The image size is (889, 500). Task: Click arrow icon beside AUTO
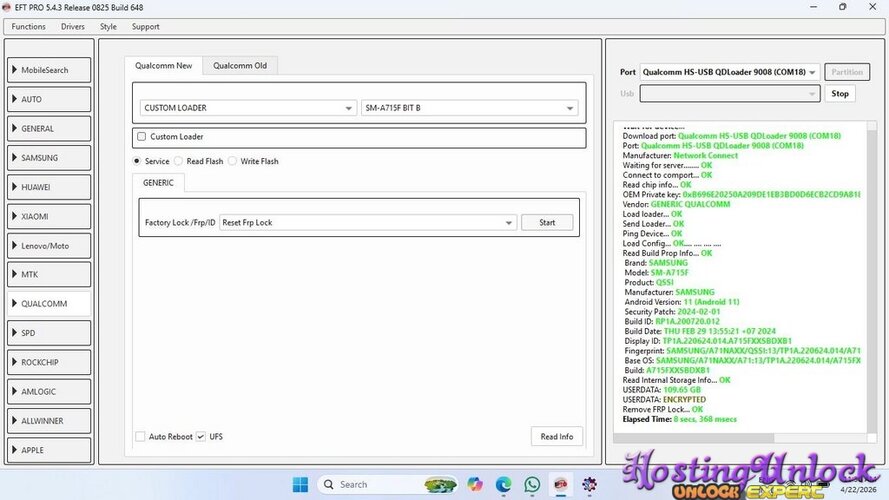point(14,99)
